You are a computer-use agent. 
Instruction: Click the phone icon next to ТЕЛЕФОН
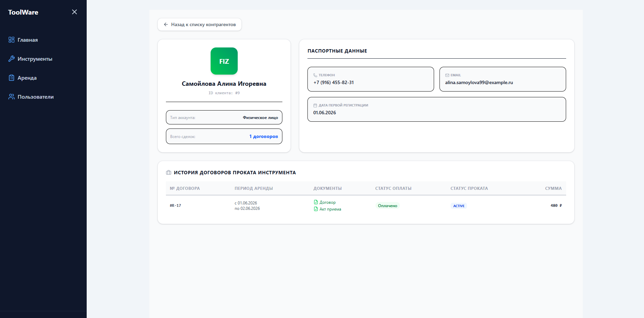pyautogui.click(x=315, y=75)
